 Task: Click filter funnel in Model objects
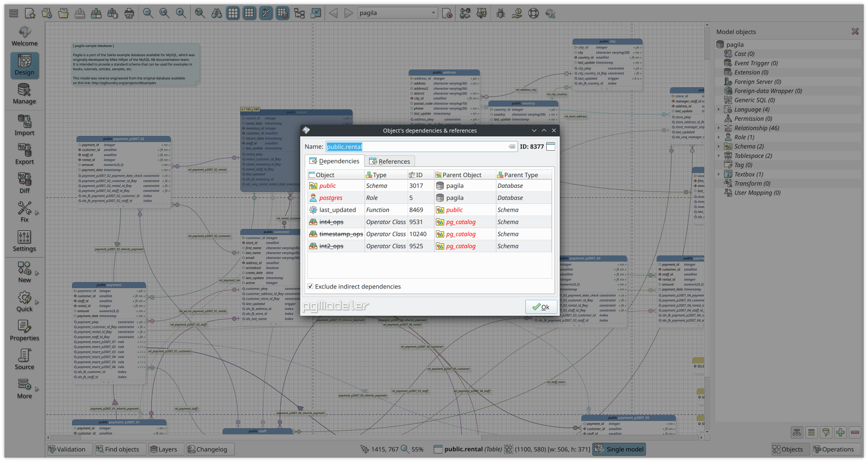click(826, 432)
